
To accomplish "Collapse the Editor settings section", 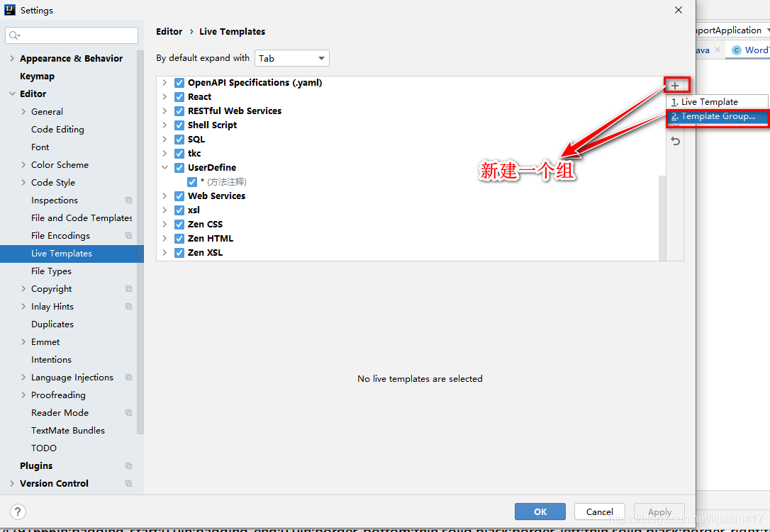I will [x=12, y=94].
